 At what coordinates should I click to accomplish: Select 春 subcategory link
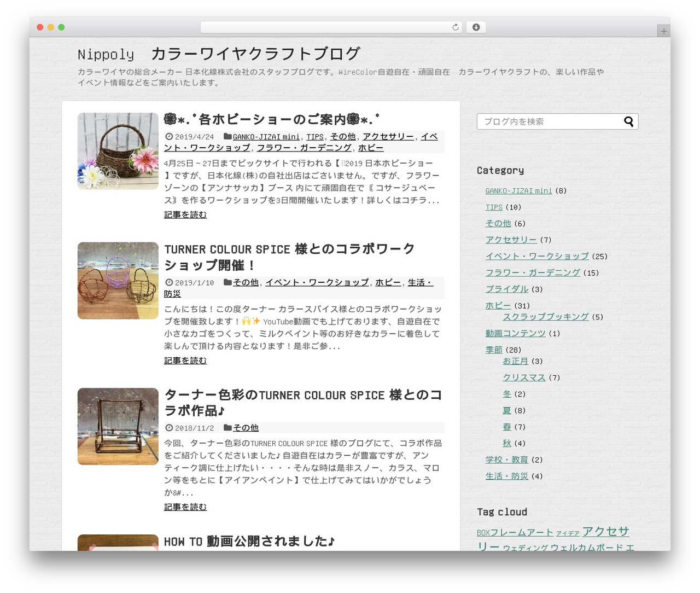pos(507,427)
